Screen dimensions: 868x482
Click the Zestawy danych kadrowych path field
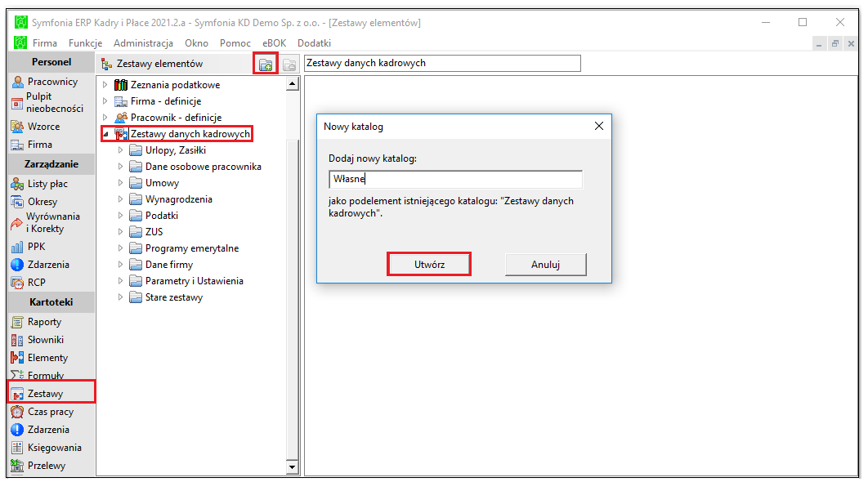442,63
